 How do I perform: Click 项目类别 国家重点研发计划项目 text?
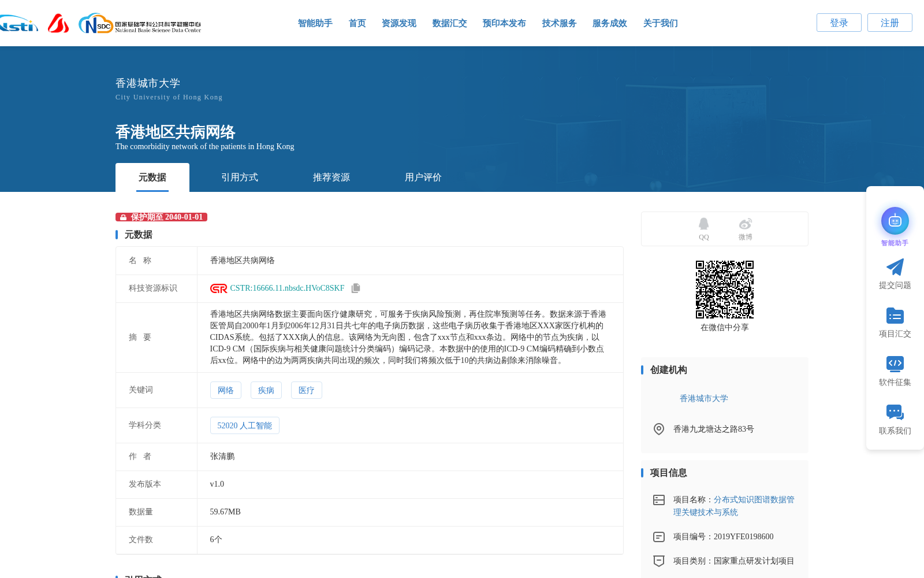[x=733, y=561]
